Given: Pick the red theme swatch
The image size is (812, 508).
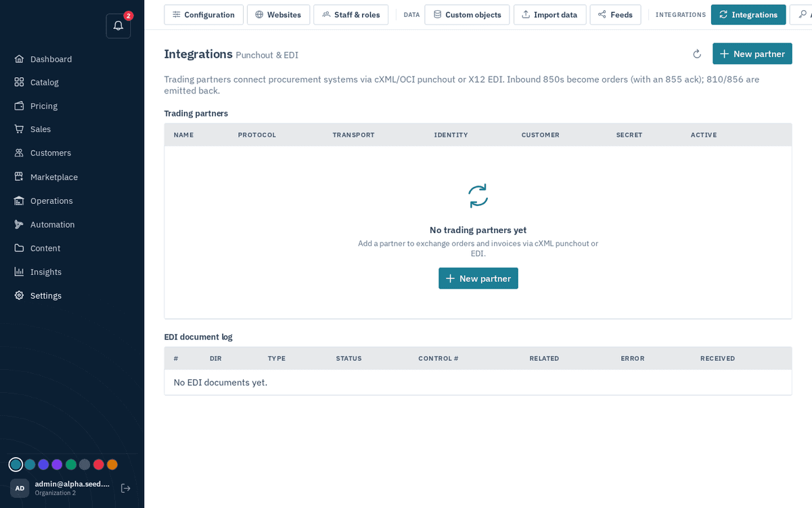Looking at the screenshot, I should [99, 465].
